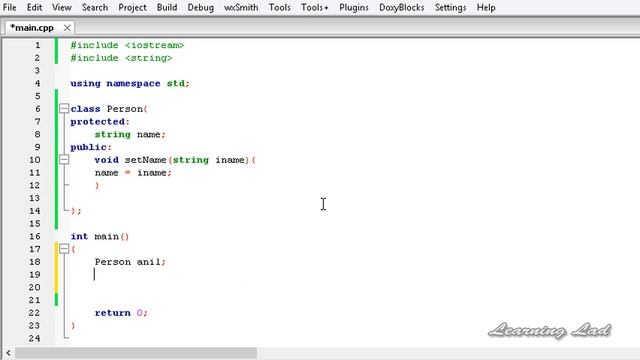
Task: Click on 'Person anil;' statement
Action: 130,262
